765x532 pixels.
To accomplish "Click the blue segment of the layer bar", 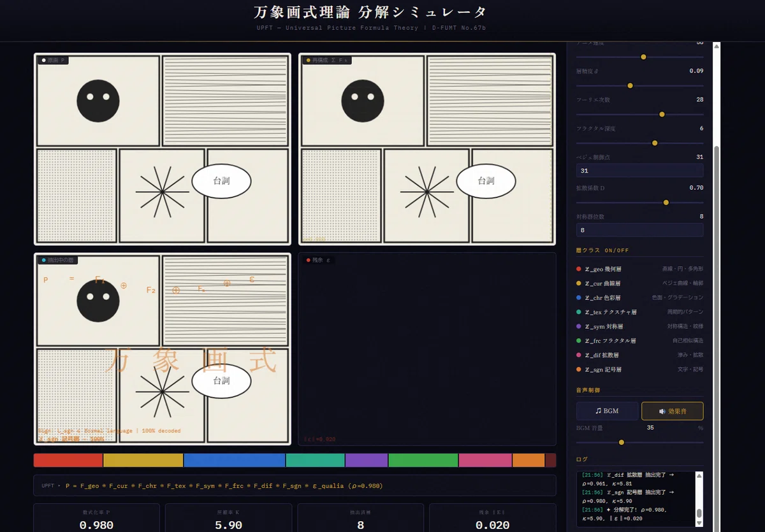I will click(235, 460).
